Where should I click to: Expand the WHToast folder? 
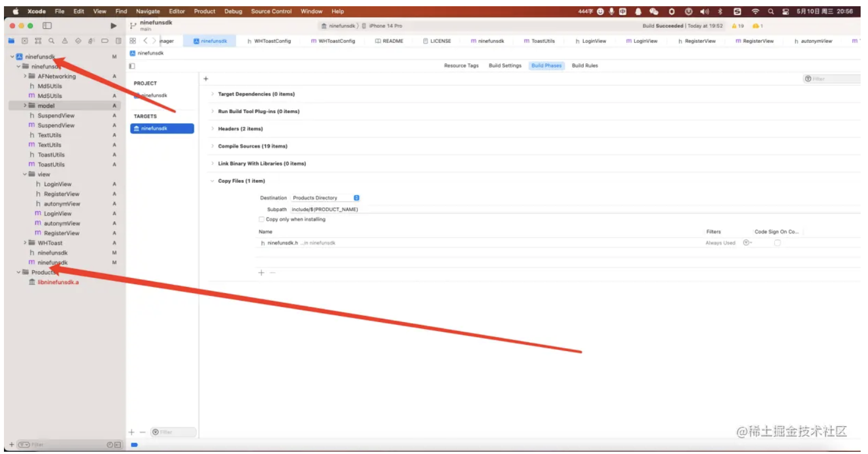25,243
